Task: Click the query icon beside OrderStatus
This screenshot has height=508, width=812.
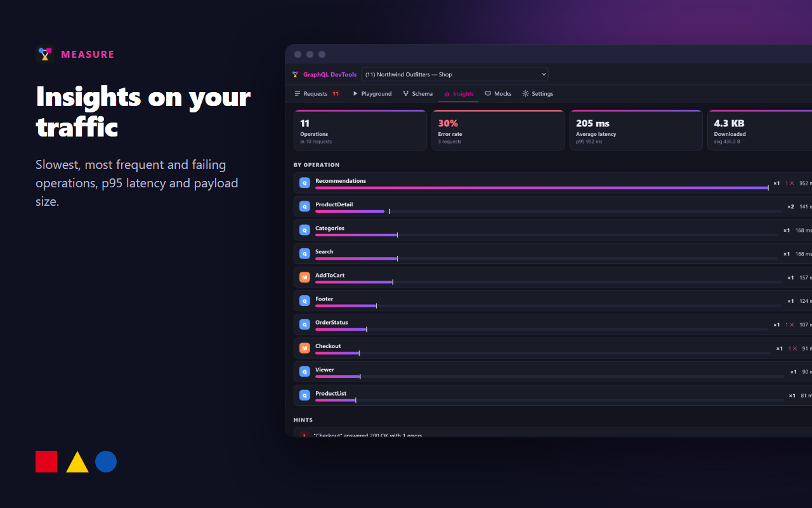Action: click(304, 324)
